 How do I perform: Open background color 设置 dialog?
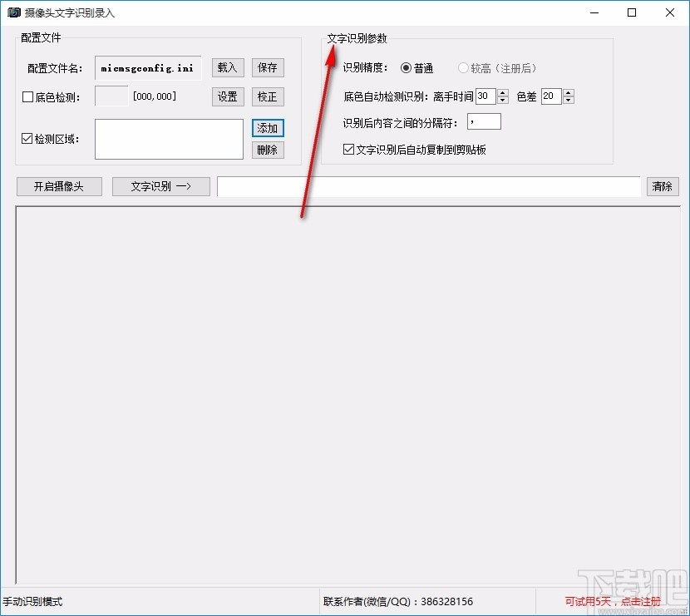[x=227, y=96]
